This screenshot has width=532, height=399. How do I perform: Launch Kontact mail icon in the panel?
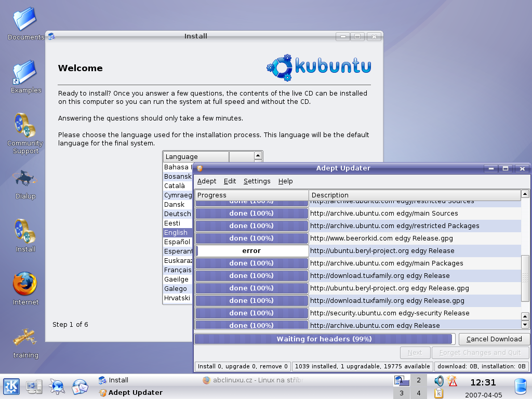79,387
